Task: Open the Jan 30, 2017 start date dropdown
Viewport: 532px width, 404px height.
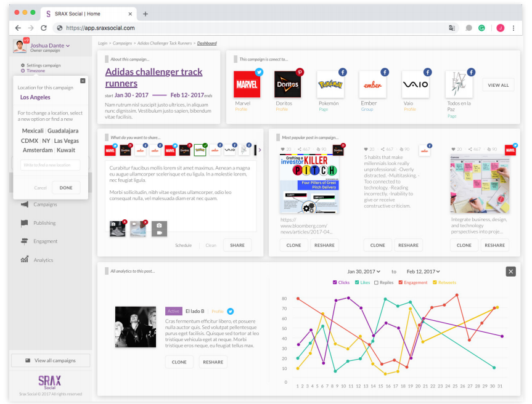Action: [x=364, y=272]
